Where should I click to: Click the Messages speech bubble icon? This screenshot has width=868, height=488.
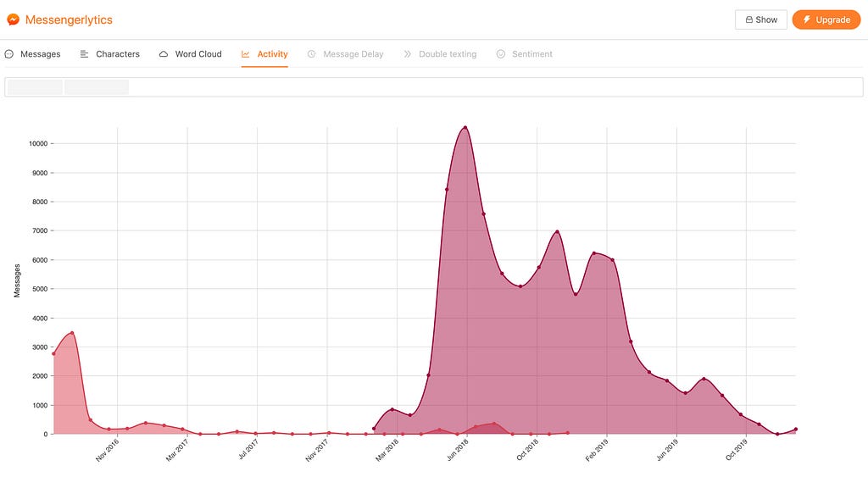pyautogui.click(x=8, y=54)
